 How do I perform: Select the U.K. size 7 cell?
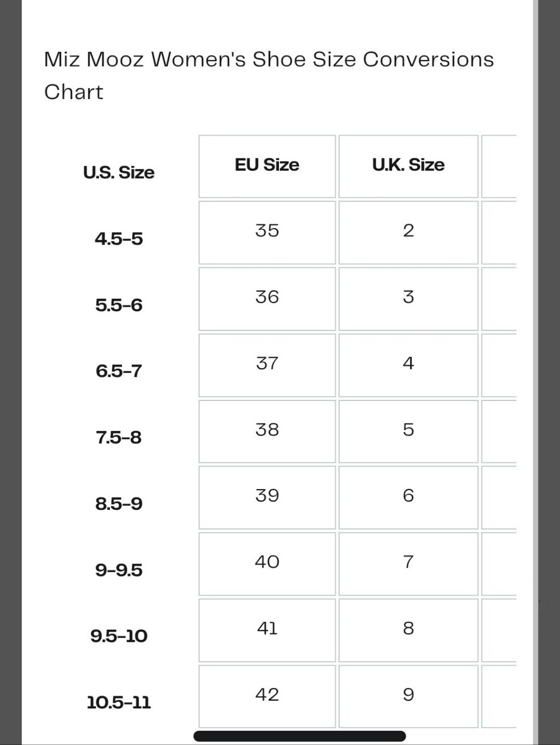408,564
